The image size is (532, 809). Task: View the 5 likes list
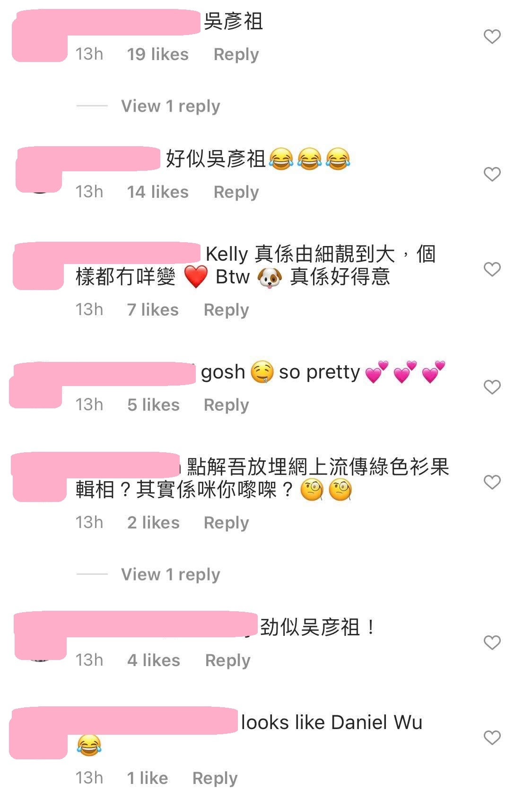click(x=153, y=405)
